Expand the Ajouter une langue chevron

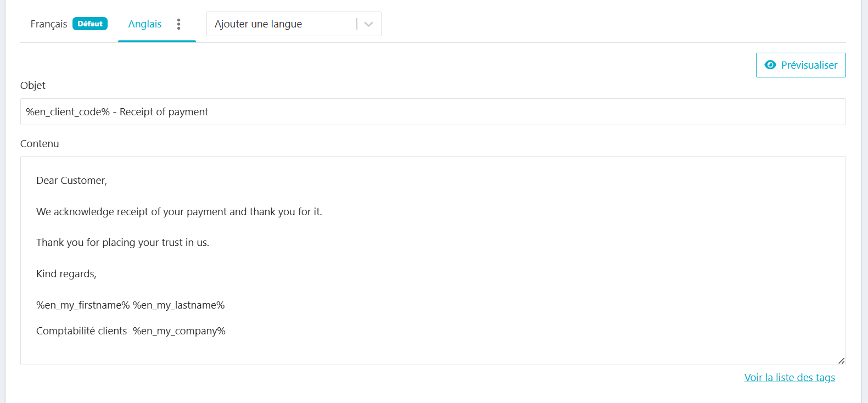[368, 24]
